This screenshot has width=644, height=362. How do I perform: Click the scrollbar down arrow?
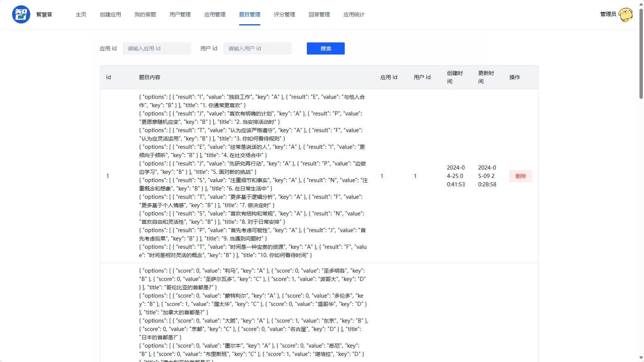(x=640, y=358)
